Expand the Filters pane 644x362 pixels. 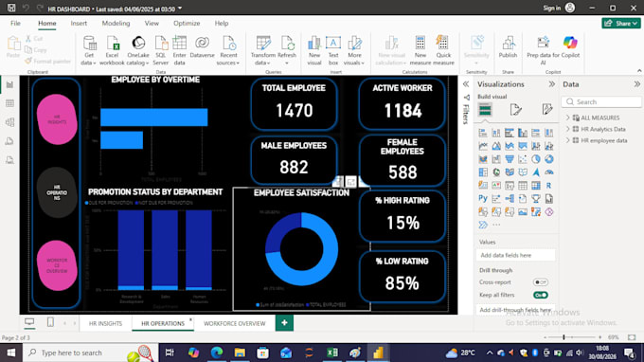tap(466, 84)
